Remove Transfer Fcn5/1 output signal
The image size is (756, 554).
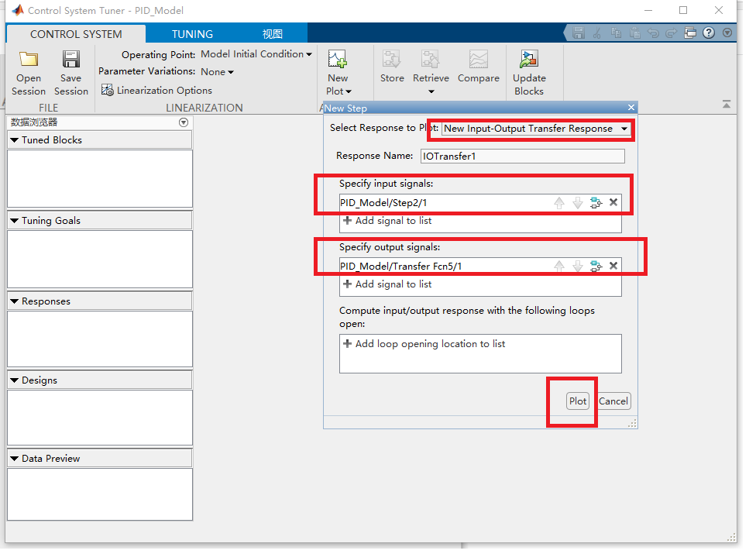pos(613,265)
